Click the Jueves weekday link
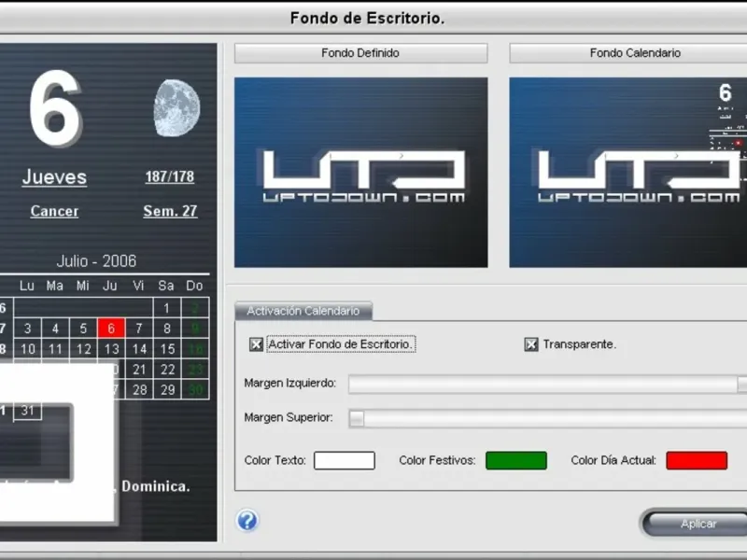The width and height of the screenshot is (747, 560). click(54, 177)
